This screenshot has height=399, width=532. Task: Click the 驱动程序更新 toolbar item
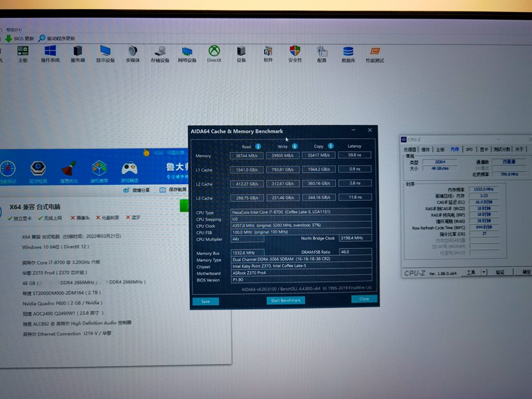(x=57, y=38)
